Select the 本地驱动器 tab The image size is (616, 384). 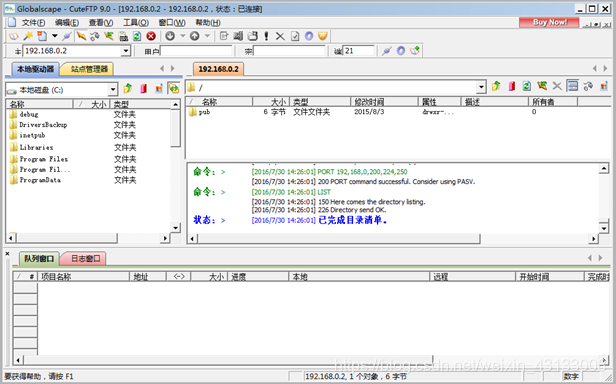pyautogui.click(x=35, y=69)
